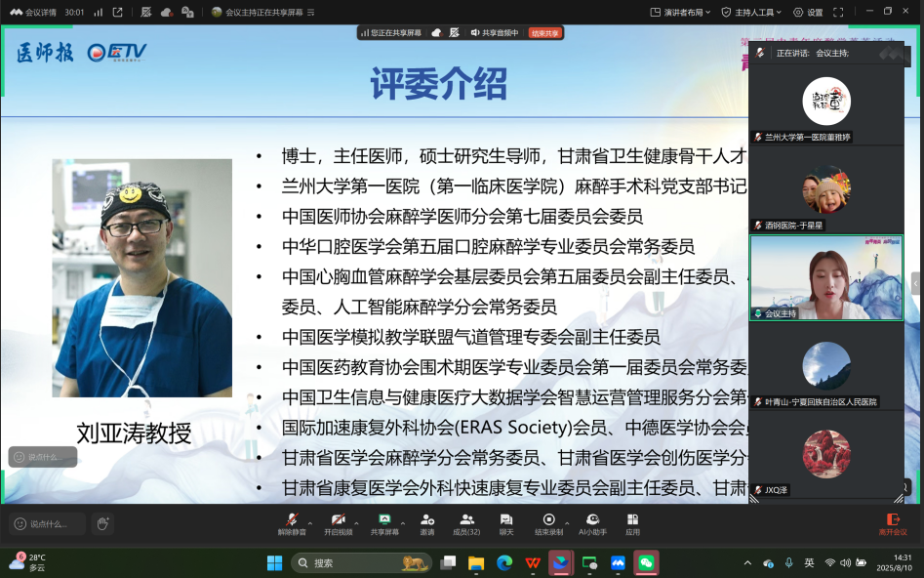Open clock showing 14:31 2025/8/10
The height and width of the screenshot is (578, 924).
[894, 562]
